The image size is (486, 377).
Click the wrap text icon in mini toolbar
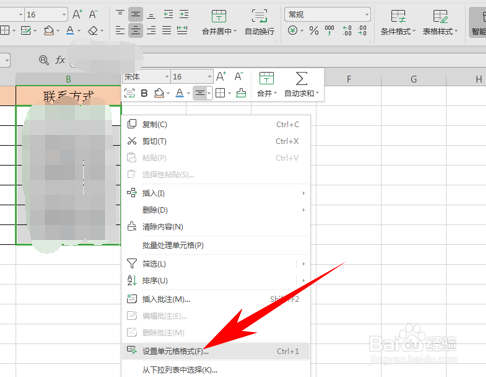pyautogui.click(x=129, y=93)
